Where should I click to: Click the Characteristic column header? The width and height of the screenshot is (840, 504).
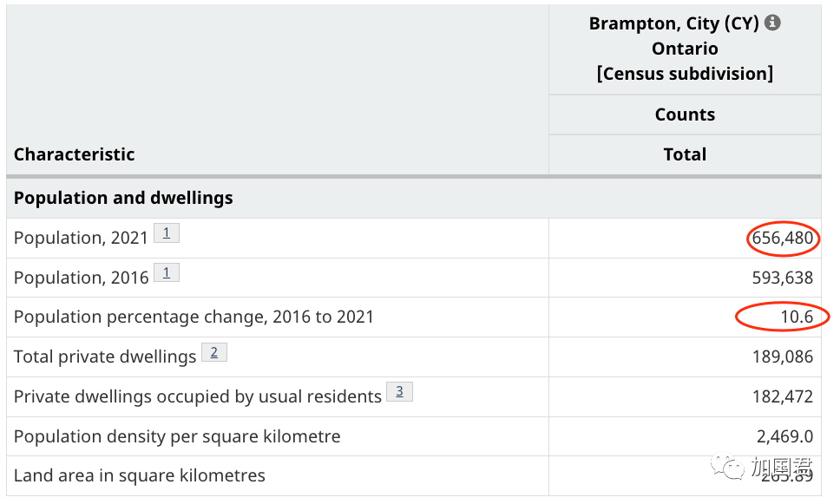[x=75, y=154]
